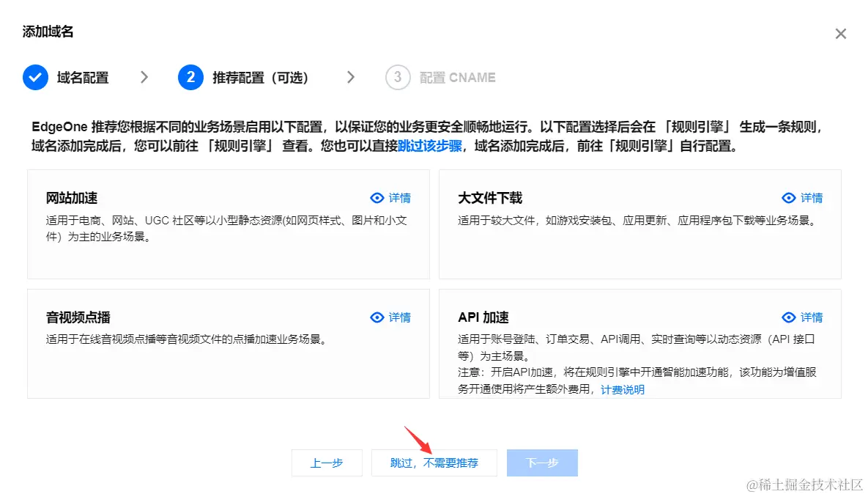Viewport: 868px width, 497px height.
Task: Click eye icon in API 加速 card
Action: (789, 317)
